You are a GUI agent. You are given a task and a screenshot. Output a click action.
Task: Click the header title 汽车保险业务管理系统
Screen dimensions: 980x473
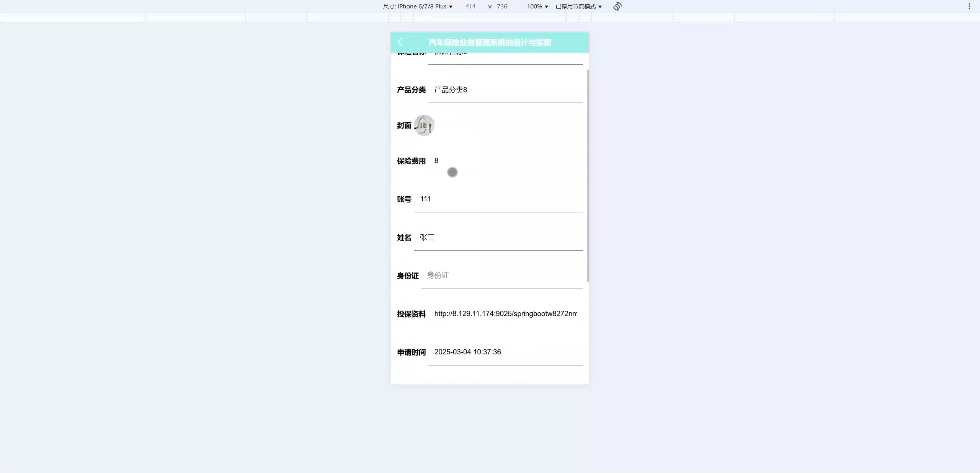(490, 42)
